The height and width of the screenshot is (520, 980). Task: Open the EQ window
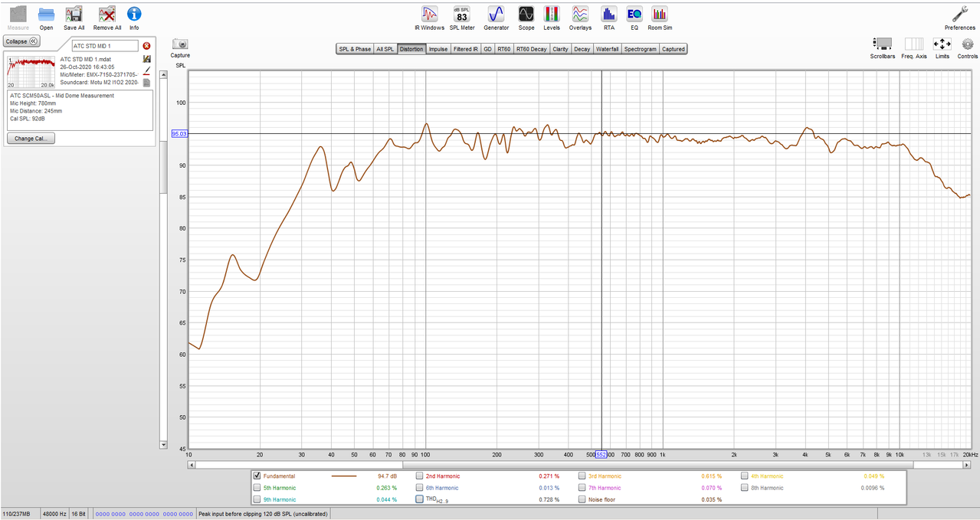(634, 14)
